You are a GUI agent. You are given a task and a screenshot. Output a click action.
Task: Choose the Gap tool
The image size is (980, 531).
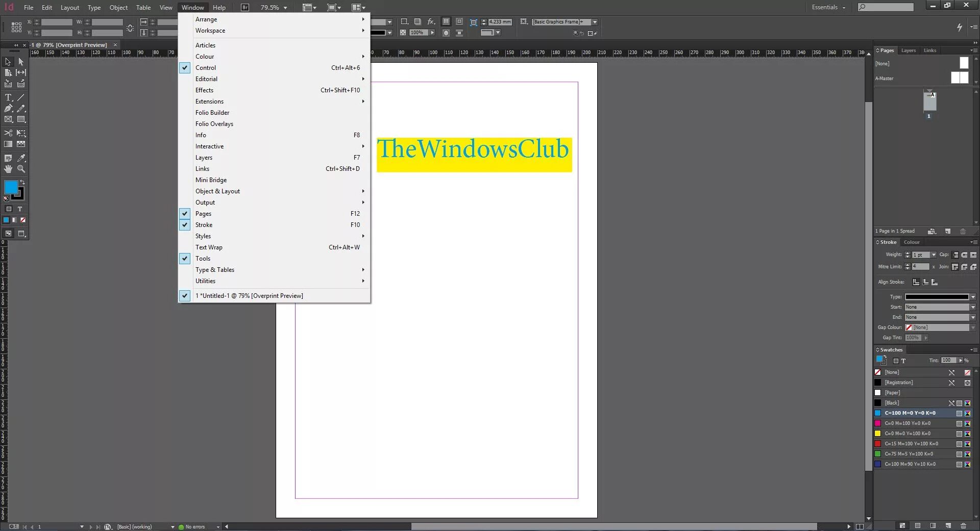click(21, 72)
